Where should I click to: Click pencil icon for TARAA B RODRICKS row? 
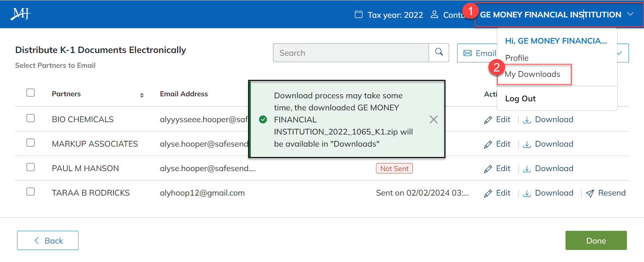(488, 193)
